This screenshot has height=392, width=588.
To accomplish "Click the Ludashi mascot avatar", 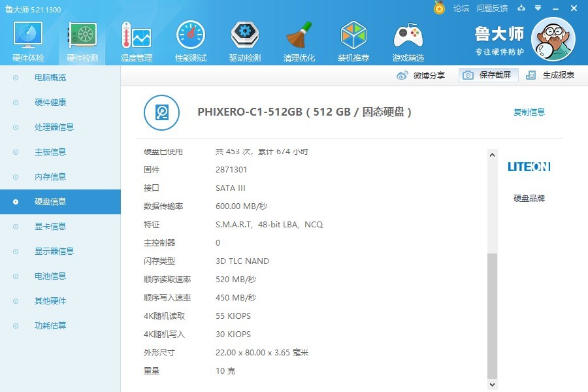I will 554,39.
